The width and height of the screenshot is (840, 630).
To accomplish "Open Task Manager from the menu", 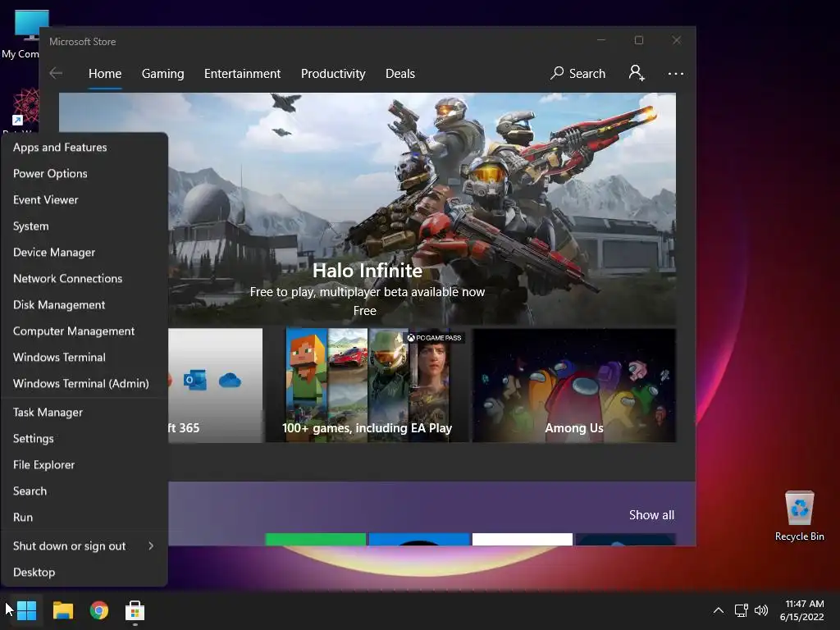I will coord(84,413).
